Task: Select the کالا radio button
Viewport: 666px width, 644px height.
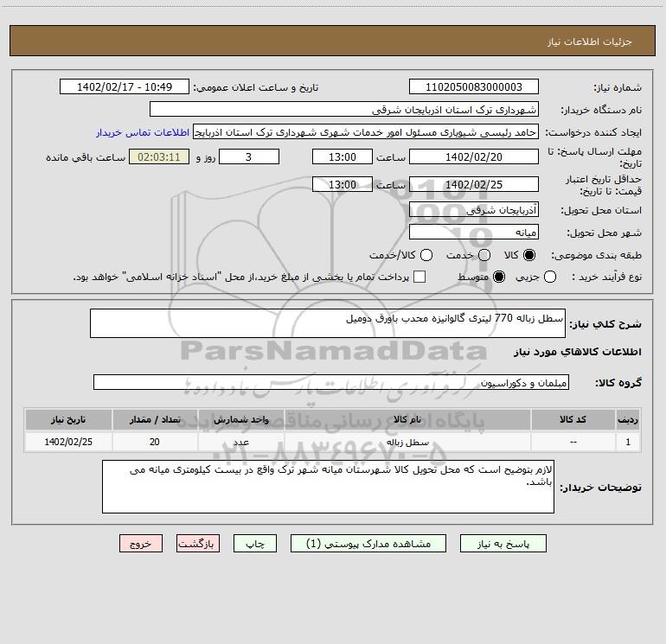Action: coord(529,255)
